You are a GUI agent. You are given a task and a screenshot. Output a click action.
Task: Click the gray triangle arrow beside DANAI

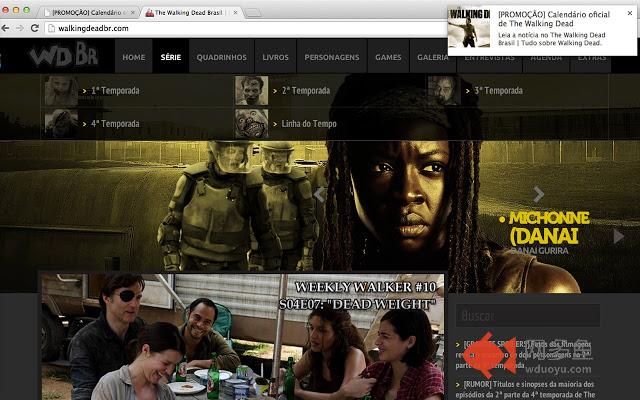[619, 236]
